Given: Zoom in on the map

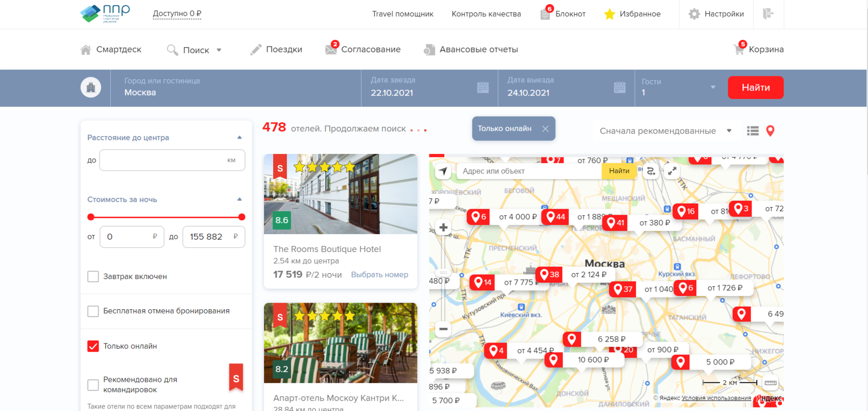Looking at the screenshot, I should pyautogui.click(x=443, y=227).
